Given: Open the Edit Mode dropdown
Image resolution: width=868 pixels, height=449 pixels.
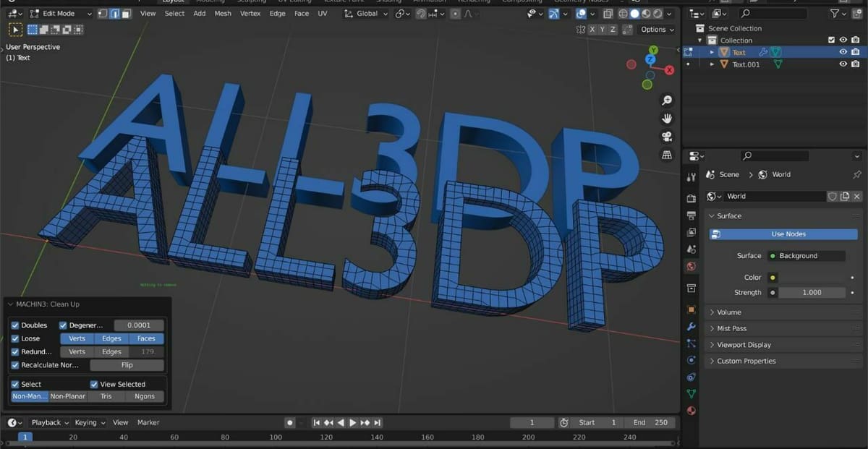Looking at the screenshot, I should tap(61, 14).
